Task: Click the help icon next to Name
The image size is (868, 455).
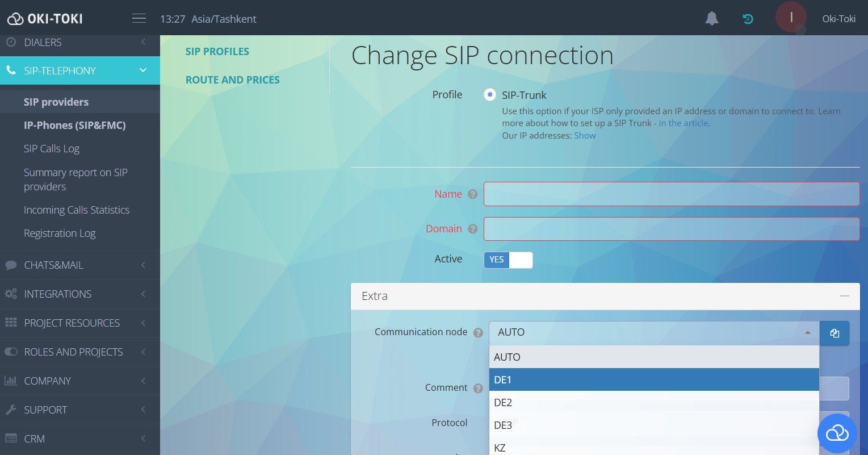Action: pyautogui.click(x=472, y=194)
